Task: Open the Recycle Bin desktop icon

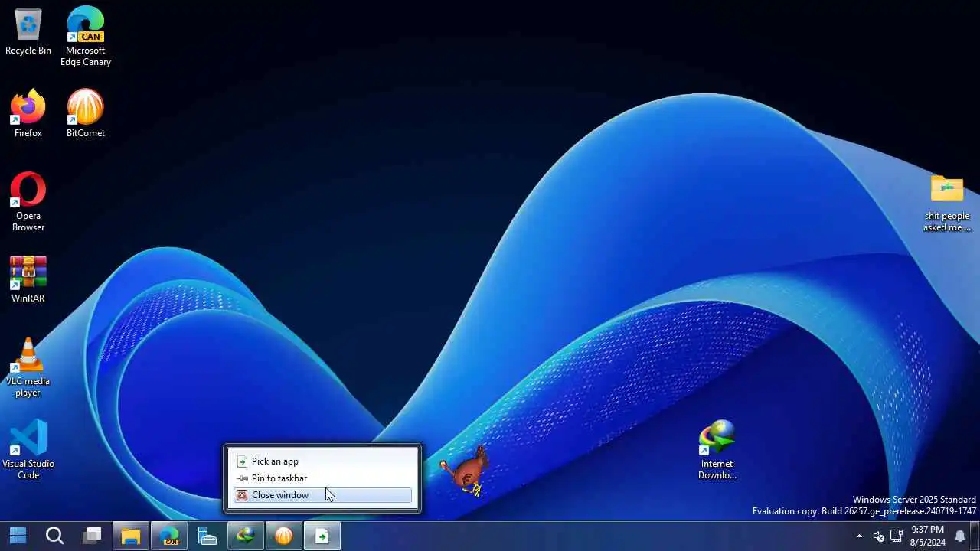Action: coord(28,31)
